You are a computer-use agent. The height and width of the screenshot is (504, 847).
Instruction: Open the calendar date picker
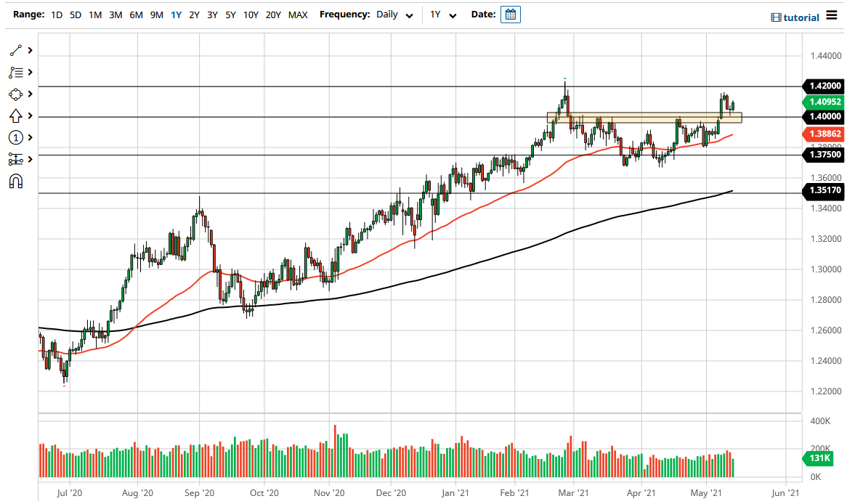tap(510, 14)
